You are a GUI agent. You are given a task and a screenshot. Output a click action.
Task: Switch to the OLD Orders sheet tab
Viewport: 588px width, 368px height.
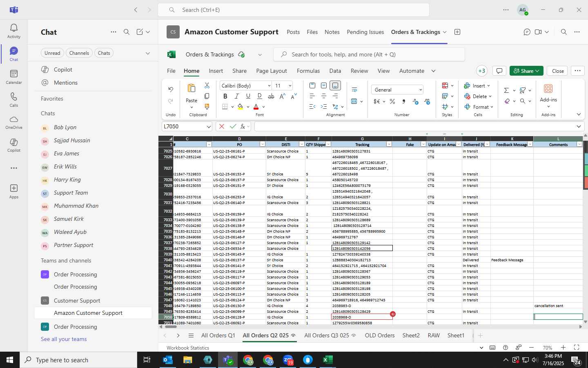[380, 335]
